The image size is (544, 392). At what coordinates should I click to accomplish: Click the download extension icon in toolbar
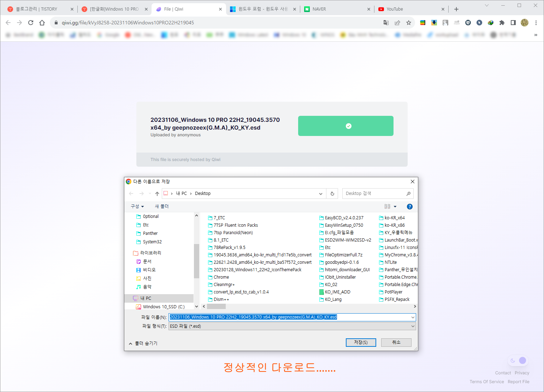pyautogui.click(x=434, y=23)
